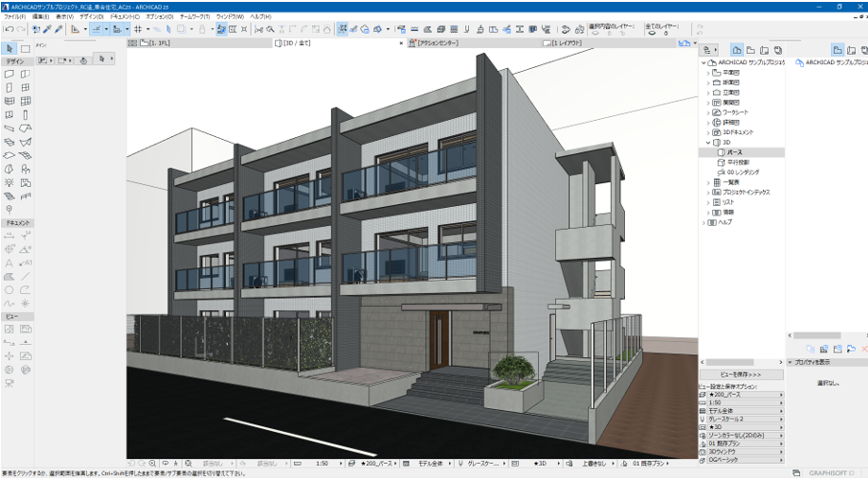Open Project Map view in Navigator
The width and height of the screenshot is (868, 480).
pos(737,50)
